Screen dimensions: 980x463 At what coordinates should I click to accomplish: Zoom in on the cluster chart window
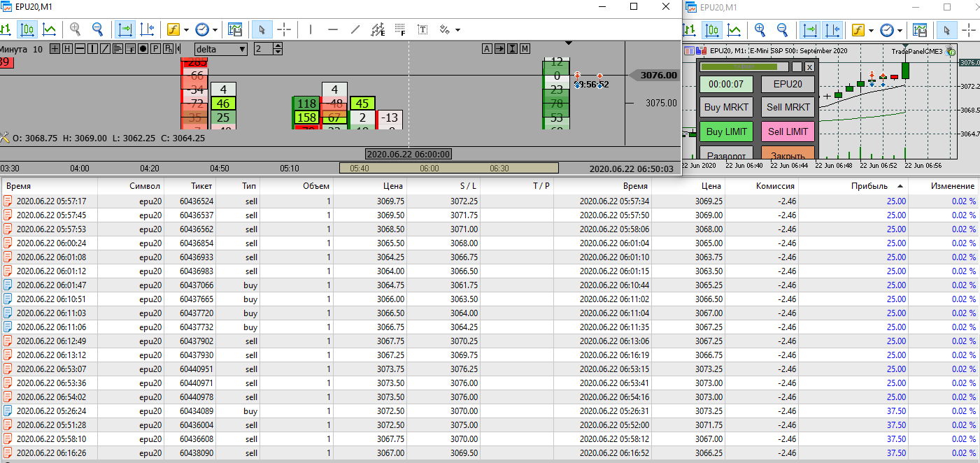coord(76,29)
